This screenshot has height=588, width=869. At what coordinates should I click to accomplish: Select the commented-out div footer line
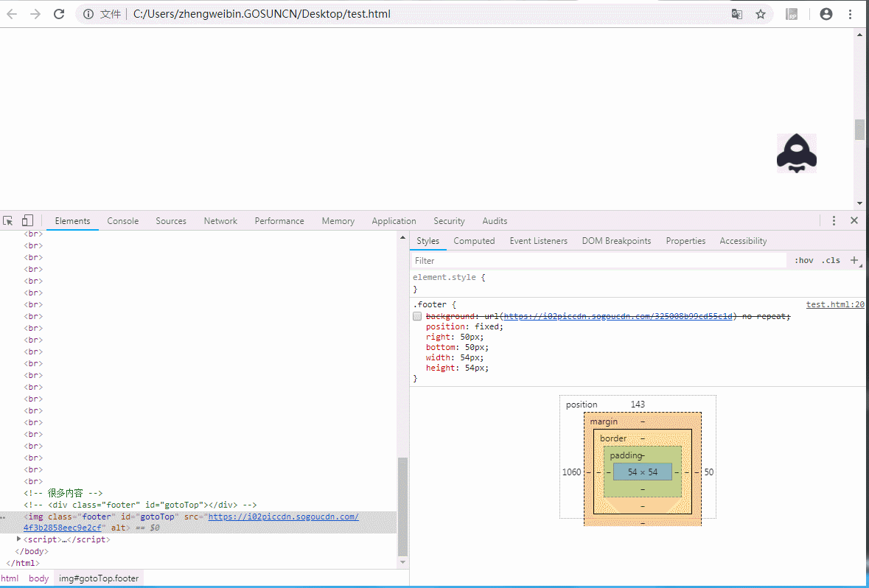click(140, 505)
